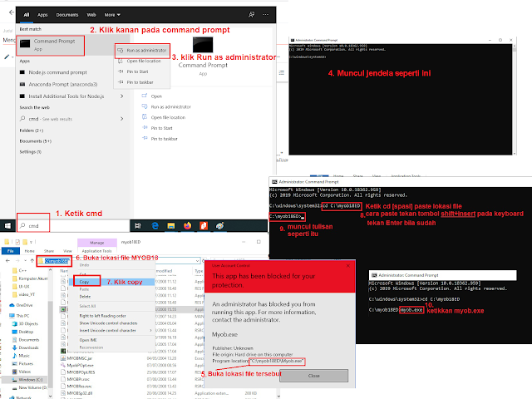
Task: Click the highlighted Explorer address path field
Action: (57, 261)
